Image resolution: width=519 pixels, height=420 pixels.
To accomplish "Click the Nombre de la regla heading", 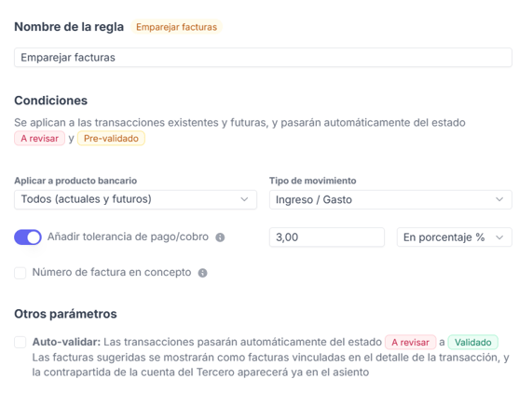I will pos(69,27).
